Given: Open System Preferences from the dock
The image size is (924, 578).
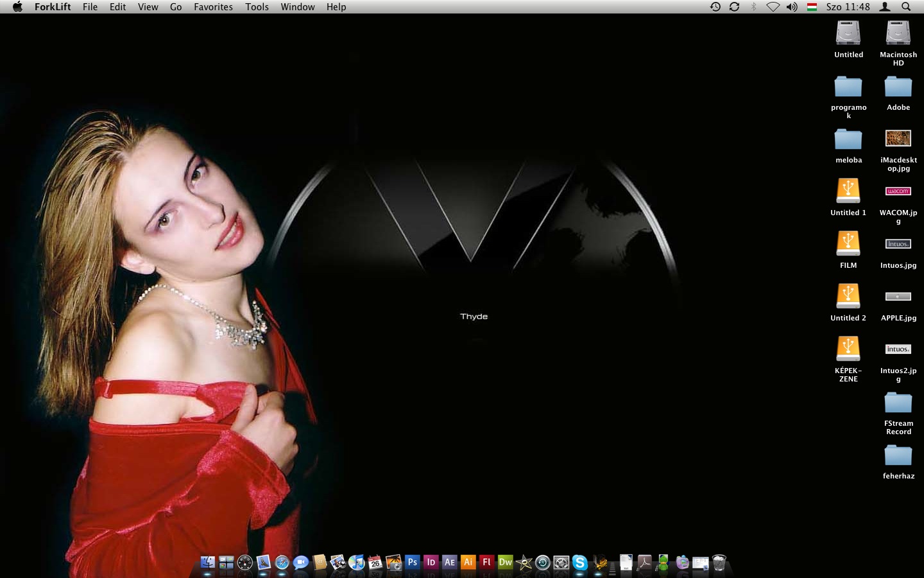Looking at the screenshot, I should [561, 563].
